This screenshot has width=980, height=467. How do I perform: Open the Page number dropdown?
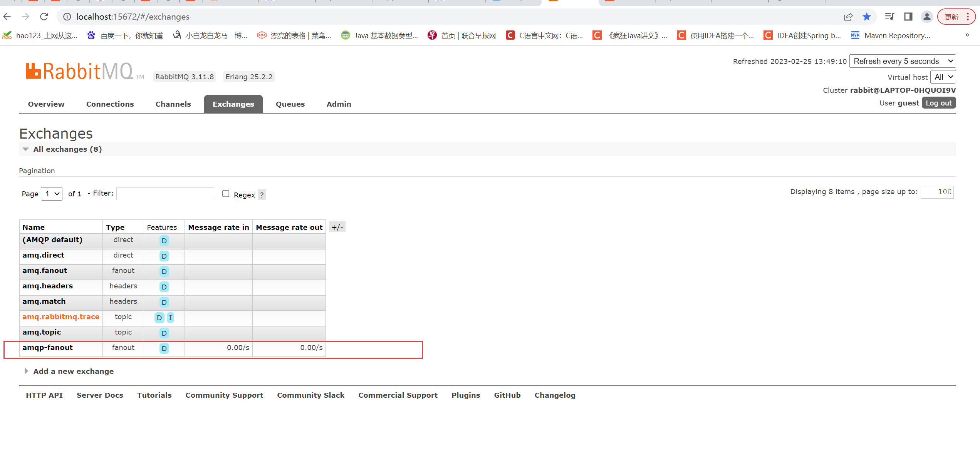[52, 194]
